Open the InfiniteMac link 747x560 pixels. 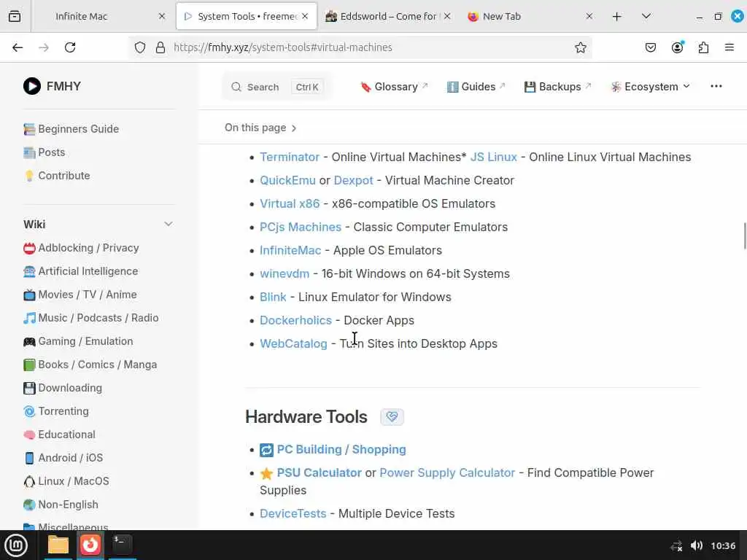[x=290, y=251]
